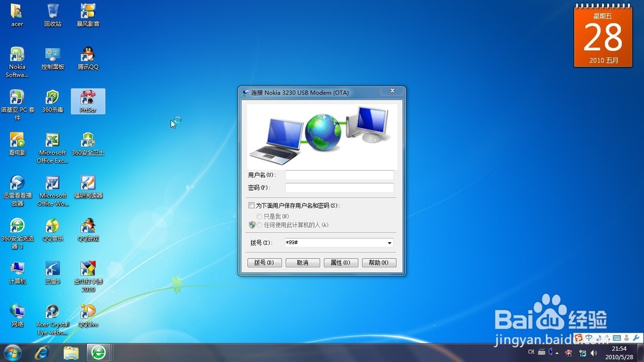Viewport: 644px width, 362px height.
Task: Launch 暴风影音 desktop shortcut
Action: pos(88,15)
